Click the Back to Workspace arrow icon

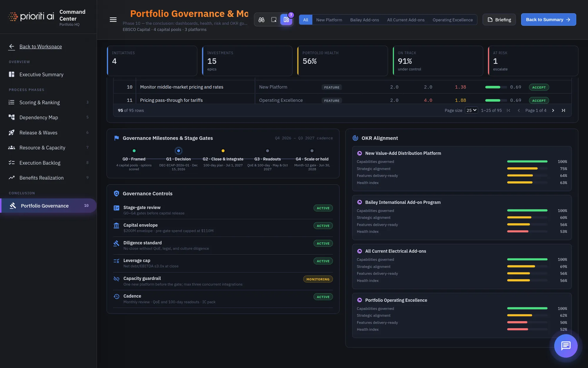click(x=12, y=47)
